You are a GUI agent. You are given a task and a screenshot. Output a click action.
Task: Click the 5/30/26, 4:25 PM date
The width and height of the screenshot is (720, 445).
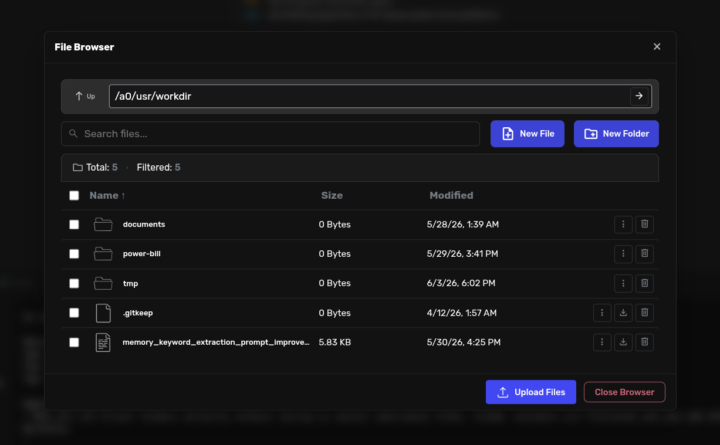(464, 342)
